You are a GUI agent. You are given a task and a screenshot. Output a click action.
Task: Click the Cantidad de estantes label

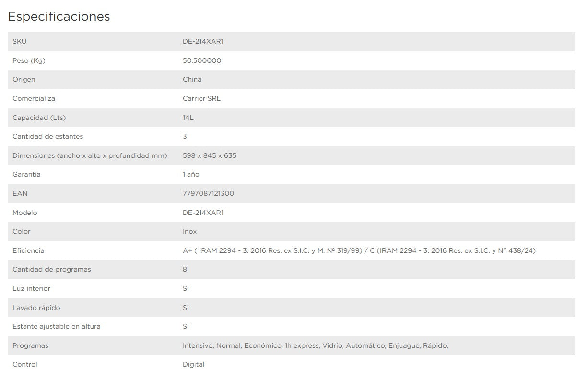(x=47, y=136)
